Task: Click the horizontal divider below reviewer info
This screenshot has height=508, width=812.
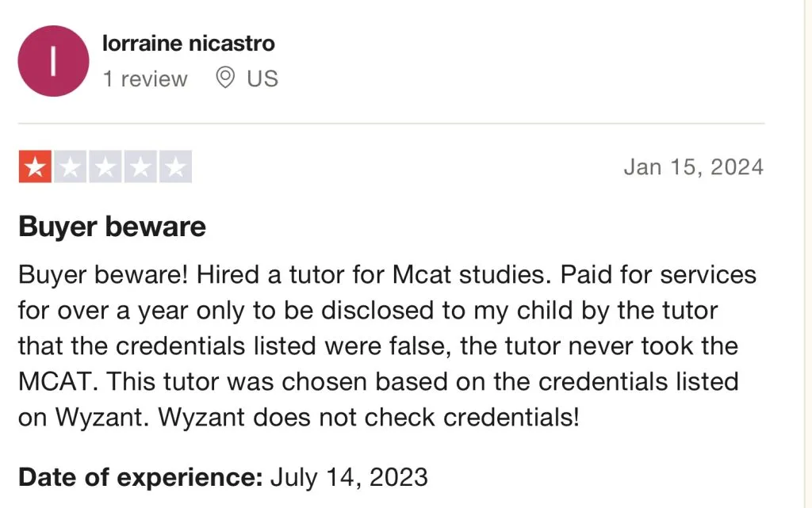Action: 391,124
